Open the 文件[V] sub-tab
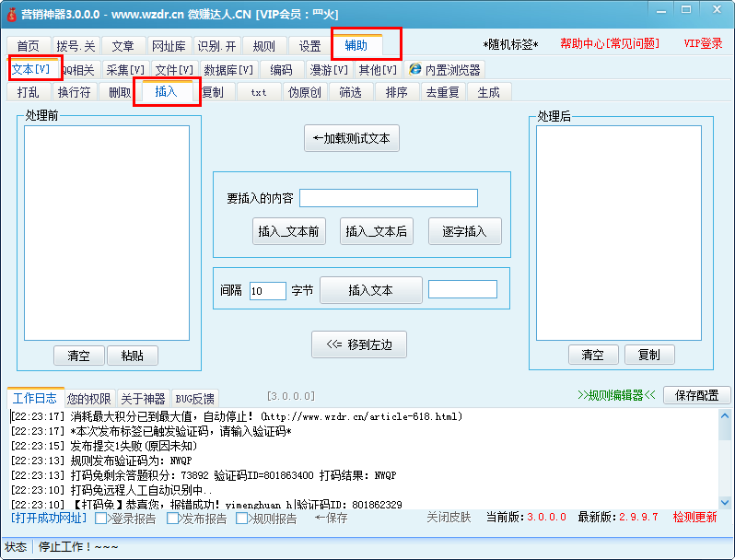This screenshot has width=735, height=560. pyautogui.click(x=174, y=70)
